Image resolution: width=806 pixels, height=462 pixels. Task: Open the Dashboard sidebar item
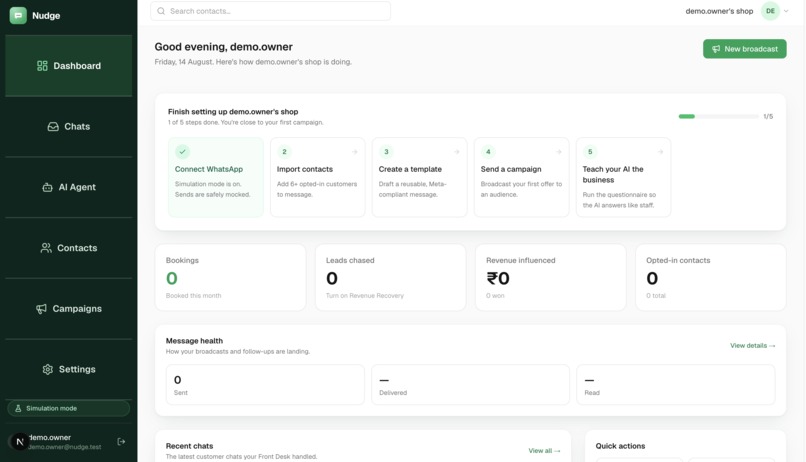coord(68,66)
